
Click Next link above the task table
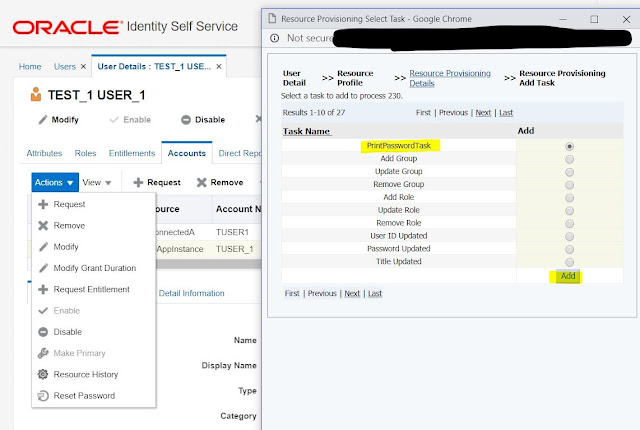[x=483, y=113]
